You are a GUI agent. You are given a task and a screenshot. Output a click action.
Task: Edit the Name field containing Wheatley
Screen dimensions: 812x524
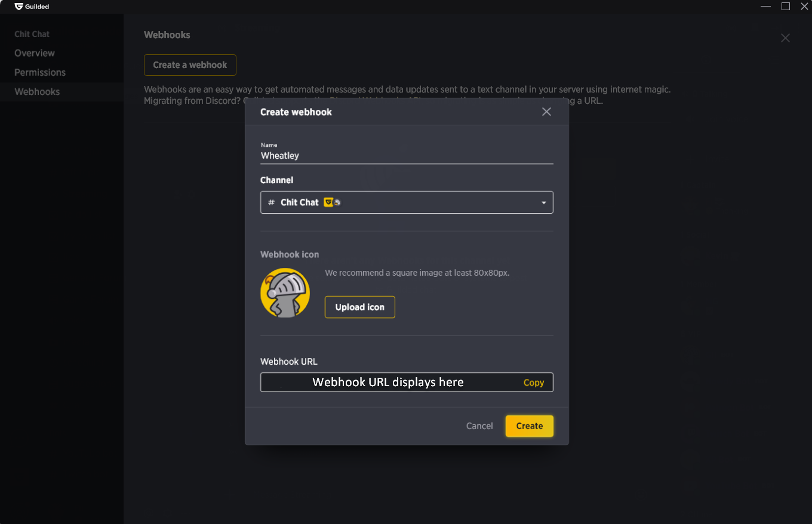click(407, 155)
